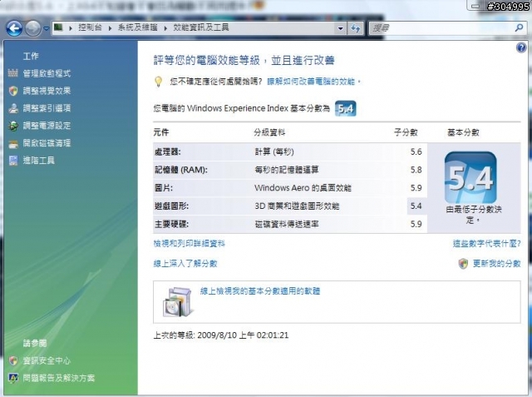532x397 pixels.
Task: Click 更新我的分數 to refresh score
Action: point(497,264)
